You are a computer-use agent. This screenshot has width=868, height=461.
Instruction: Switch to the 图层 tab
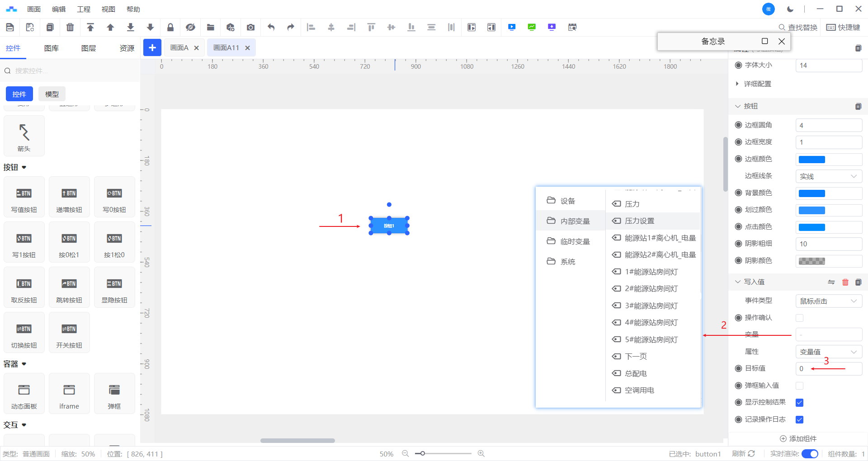click(x=89, y=48)
